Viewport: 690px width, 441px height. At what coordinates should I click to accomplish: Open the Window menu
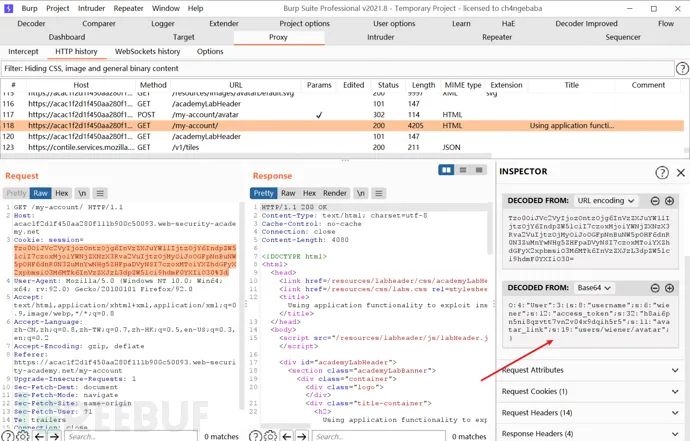coord(166,8)
